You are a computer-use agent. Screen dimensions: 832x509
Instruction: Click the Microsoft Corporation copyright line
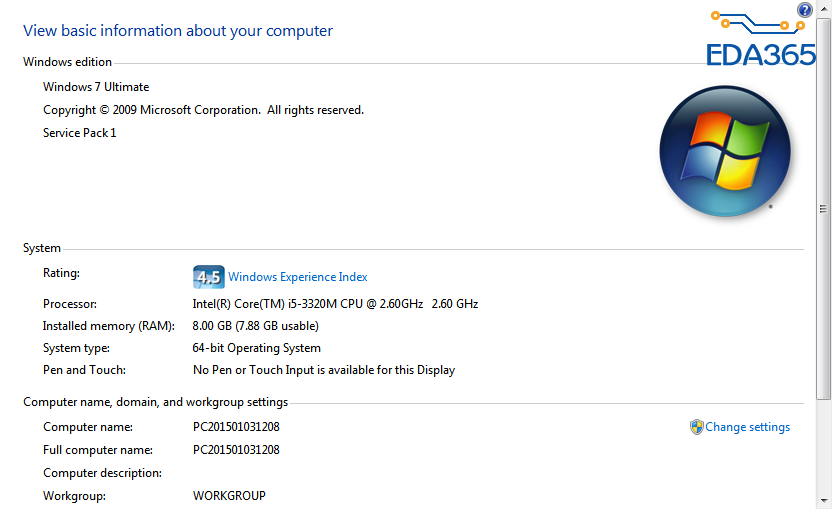tap(203, 110)
